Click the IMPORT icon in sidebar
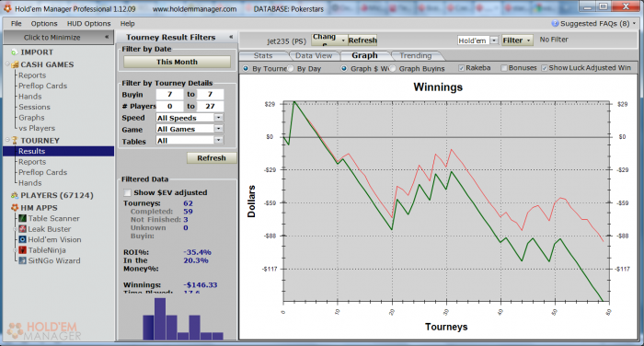 click(15, 52)
